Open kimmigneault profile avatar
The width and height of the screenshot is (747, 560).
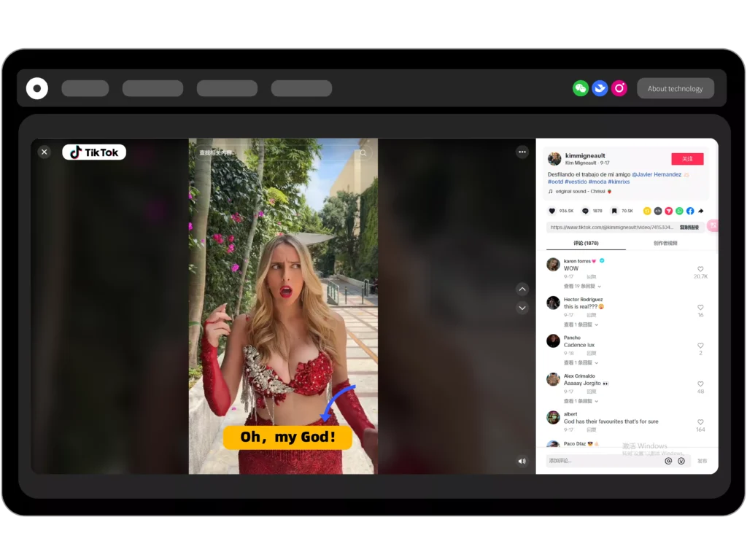pyautogui.click(x=554, y=158)
